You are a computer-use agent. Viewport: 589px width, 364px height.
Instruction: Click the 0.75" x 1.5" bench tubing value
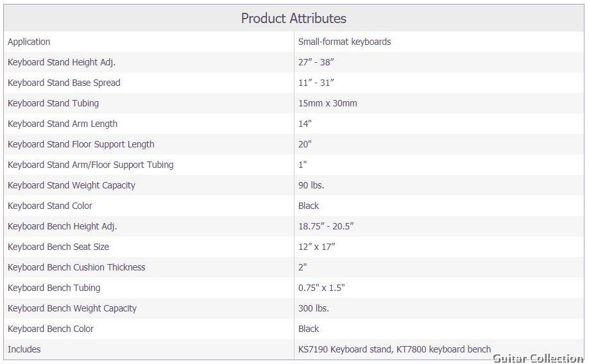(321, 288)
